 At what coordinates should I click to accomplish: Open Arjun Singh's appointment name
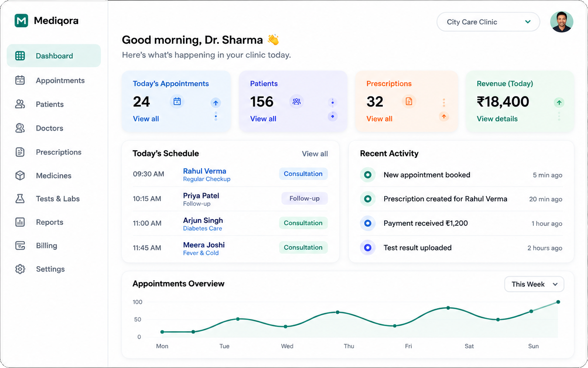click(203, 220)
